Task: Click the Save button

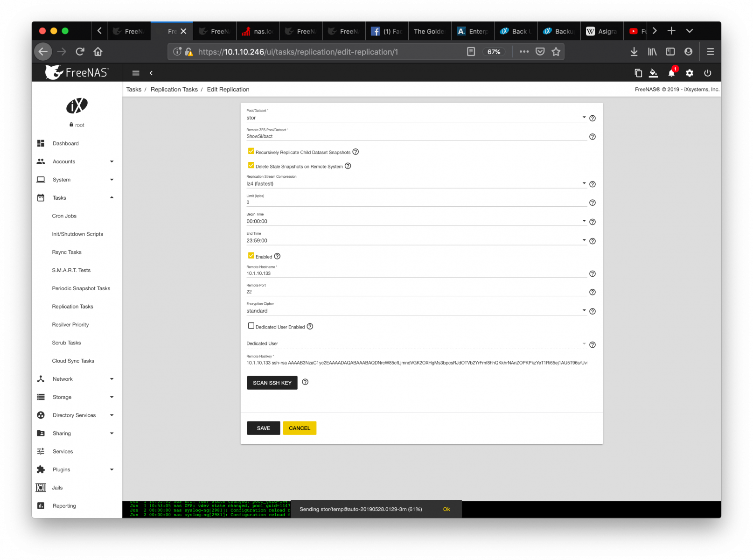Action: (x=264, y=428)
